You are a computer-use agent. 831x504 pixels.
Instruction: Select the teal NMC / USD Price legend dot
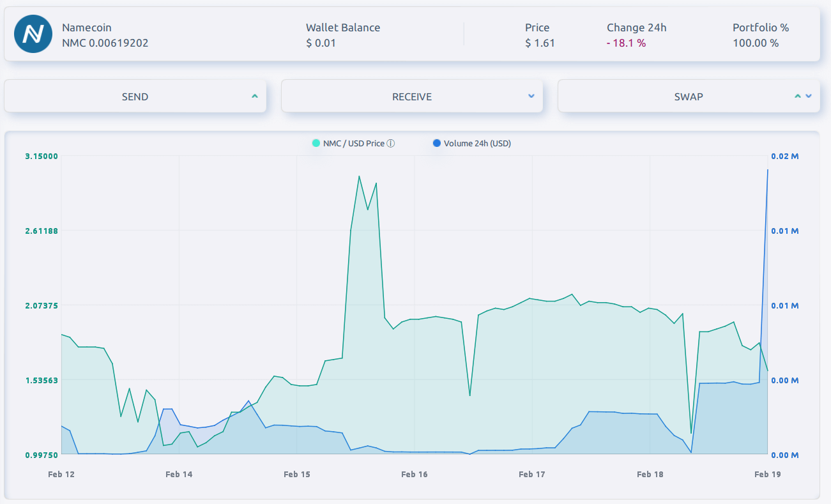(316, 143)
